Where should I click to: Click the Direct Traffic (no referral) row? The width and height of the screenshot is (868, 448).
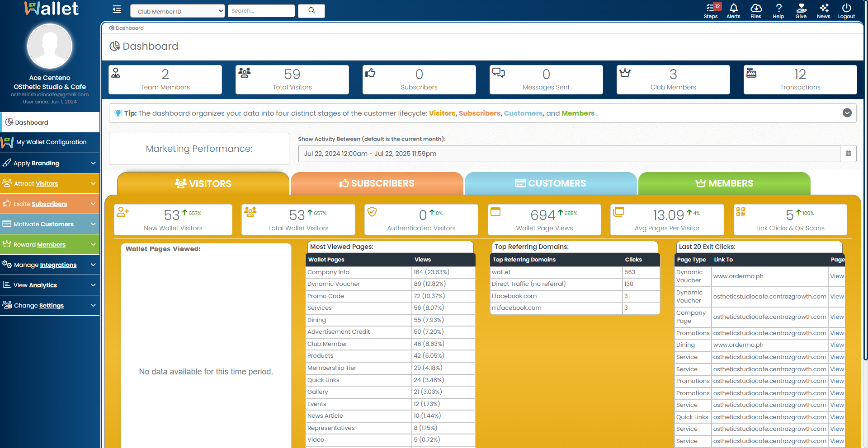(x=575, y=284)
